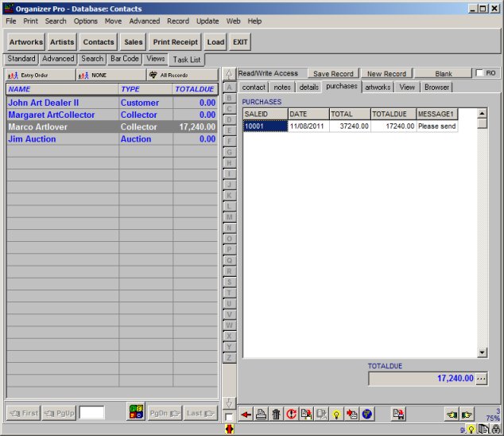Screen dimensions: 504x436
Task: Click the document icon with the floppy disk
Action: [x=398, y=415]
